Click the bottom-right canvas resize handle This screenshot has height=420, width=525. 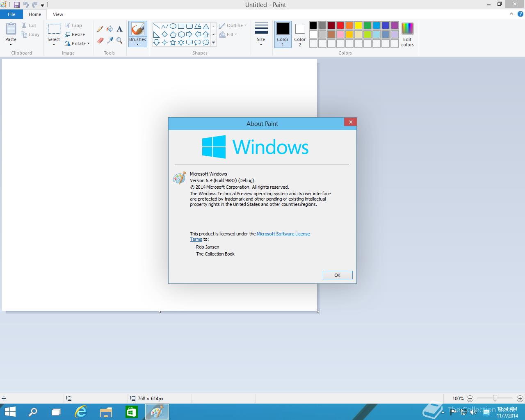coord(318,312)
